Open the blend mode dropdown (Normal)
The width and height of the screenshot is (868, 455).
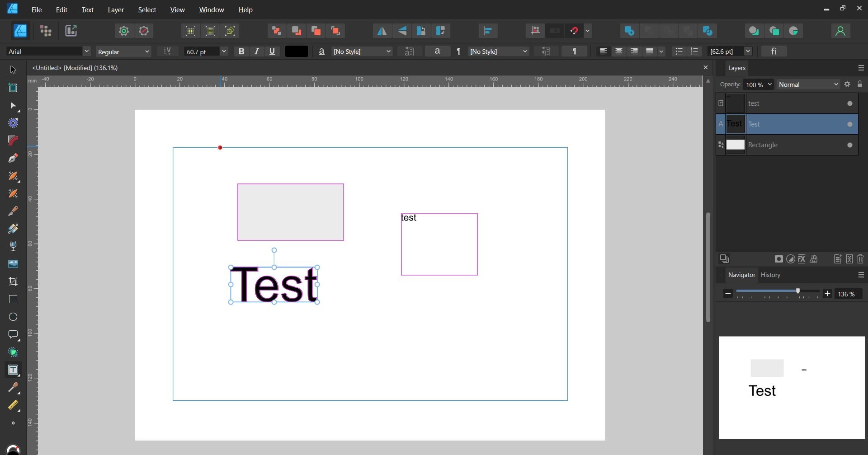pyautogui.click(x=808, y=84)
